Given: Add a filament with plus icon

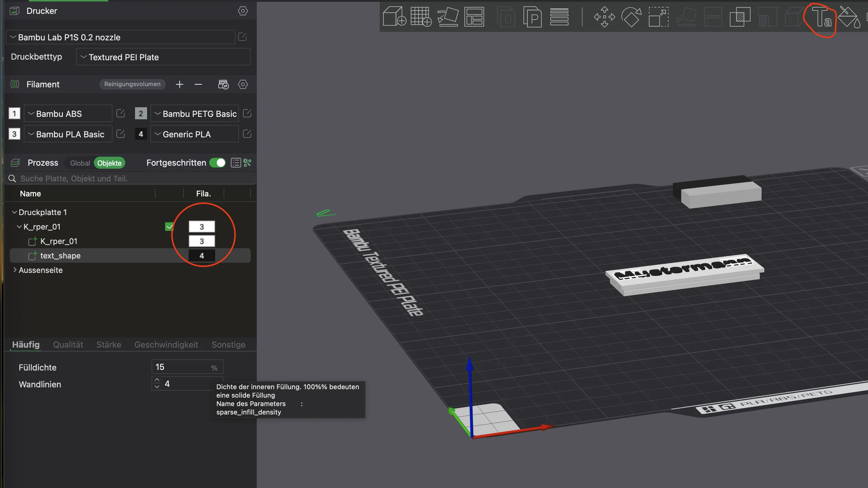Looking at the screenshot, I should 180,84.
